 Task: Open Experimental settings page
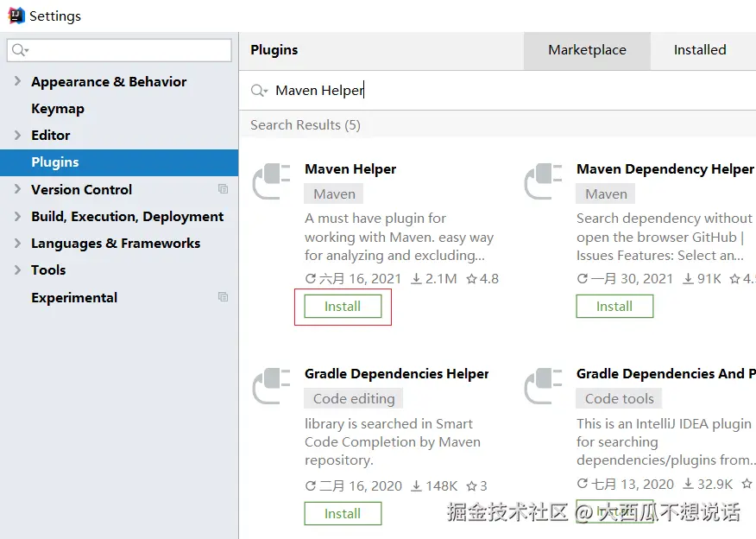coord(74,298)
